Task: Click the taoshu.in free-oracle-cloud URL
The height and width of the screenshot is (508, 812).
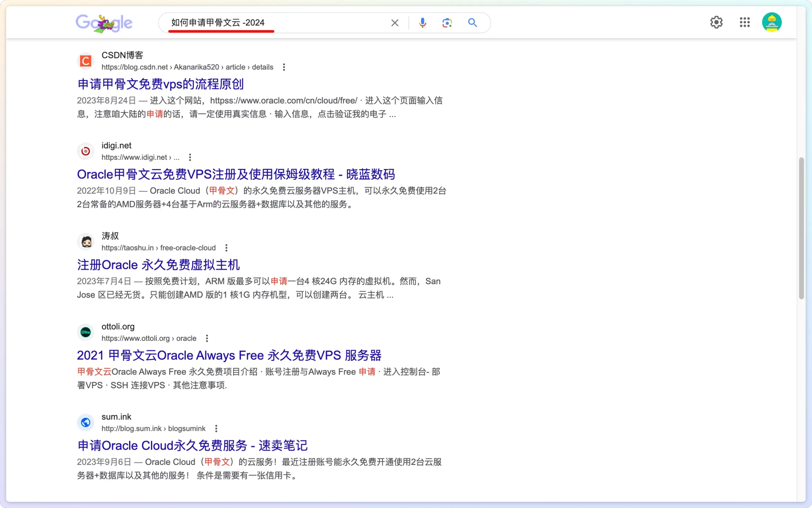Action: (158, 248)
